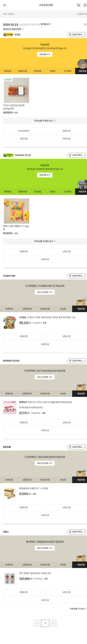This screenshot has width=87, height=644.
Task: Expand 주문상품 자세히 보기 under 지리산 곶감
Action: [x=45, y=121]
